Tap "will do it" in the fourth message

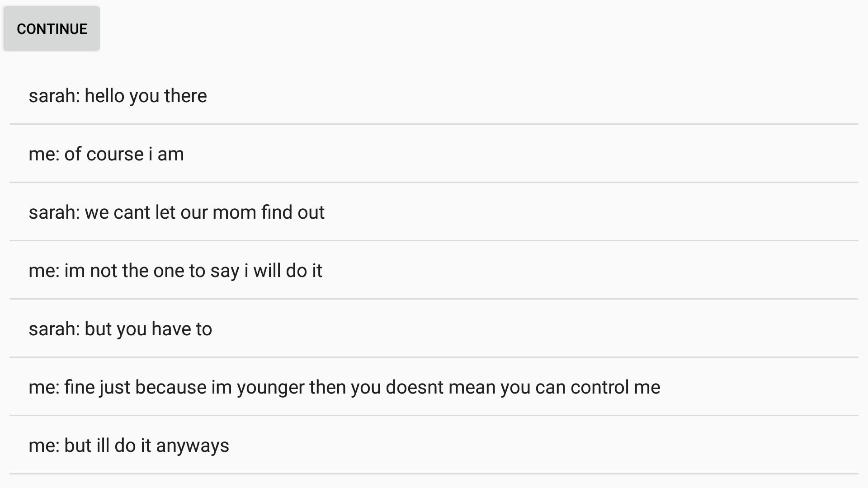(x=288, y=271)
